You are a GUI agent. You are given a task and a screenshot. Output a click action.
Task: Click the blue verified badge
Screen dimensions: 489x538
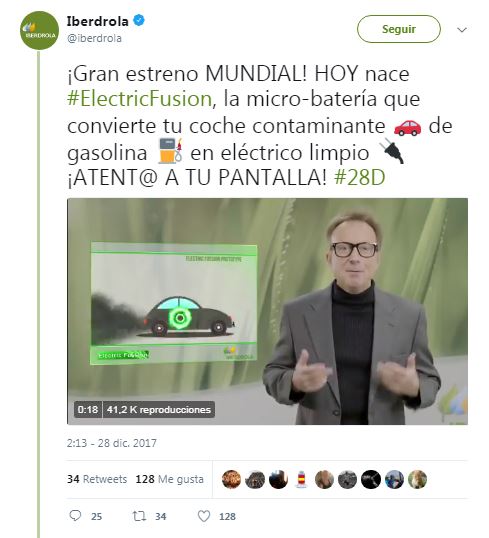[139, 21]
